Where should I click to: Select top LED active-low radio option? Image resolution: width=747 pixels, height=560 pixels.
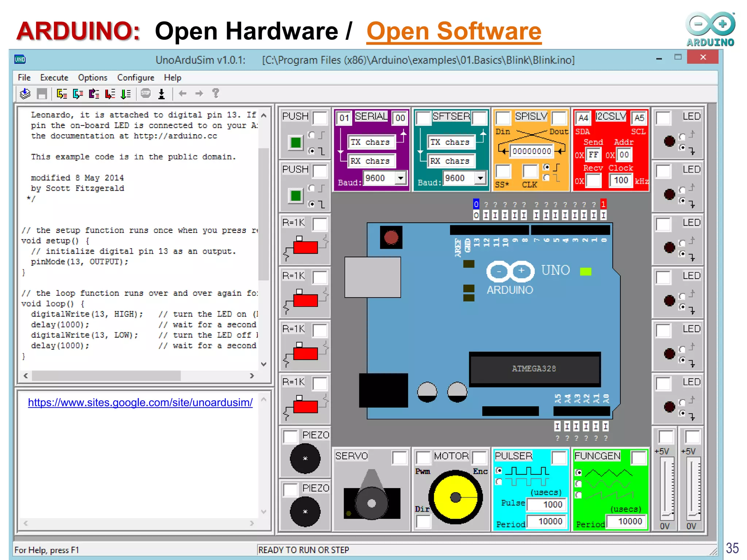click(682, 148)
